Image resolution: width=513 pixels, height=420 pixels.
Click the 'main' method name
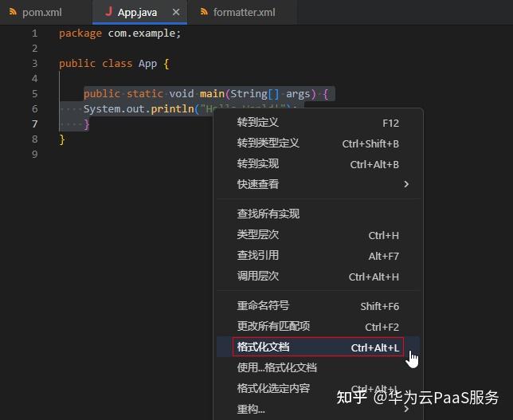212,94
